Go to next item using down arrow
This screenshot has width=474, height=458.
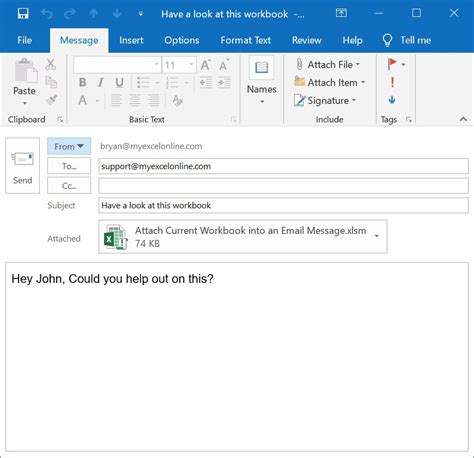click(117, 14)
